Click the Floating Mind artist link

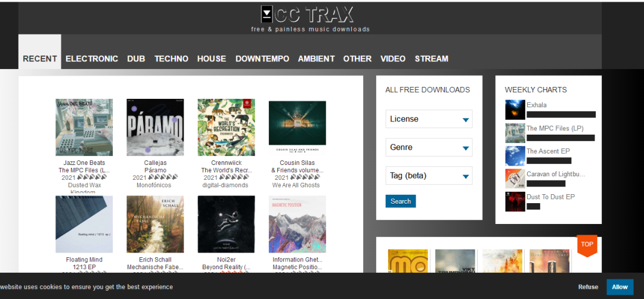(84, 260)
